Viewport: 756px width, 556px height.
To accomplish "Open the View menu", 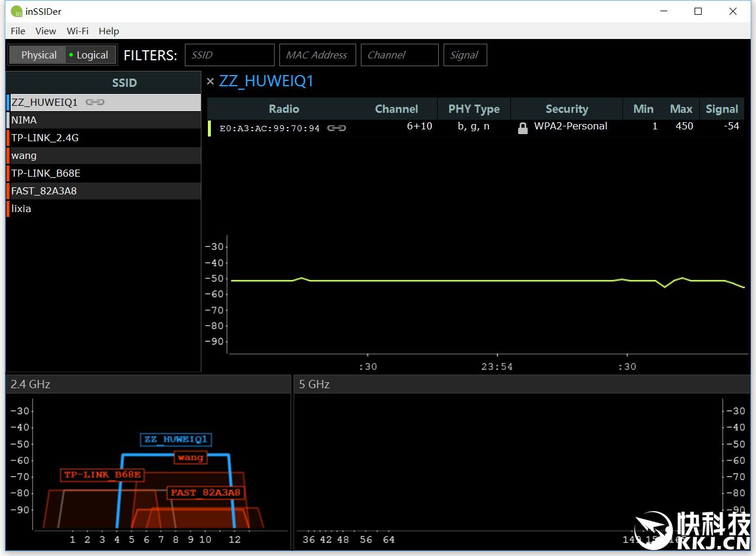I will pyautogui.click(x=45, y=31).
